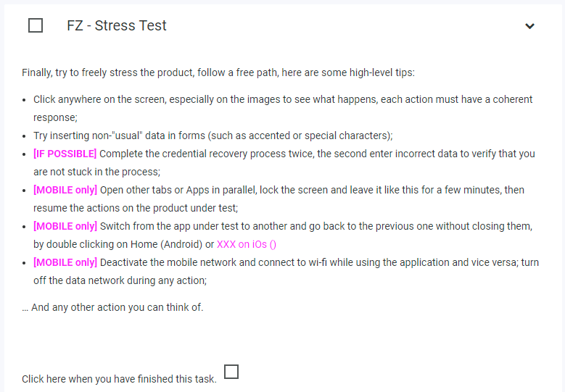Screen dimensions: 565x392
Task: Click [MOBILE only] tag before 'Switch from the app'
Action: coord(65,226)
